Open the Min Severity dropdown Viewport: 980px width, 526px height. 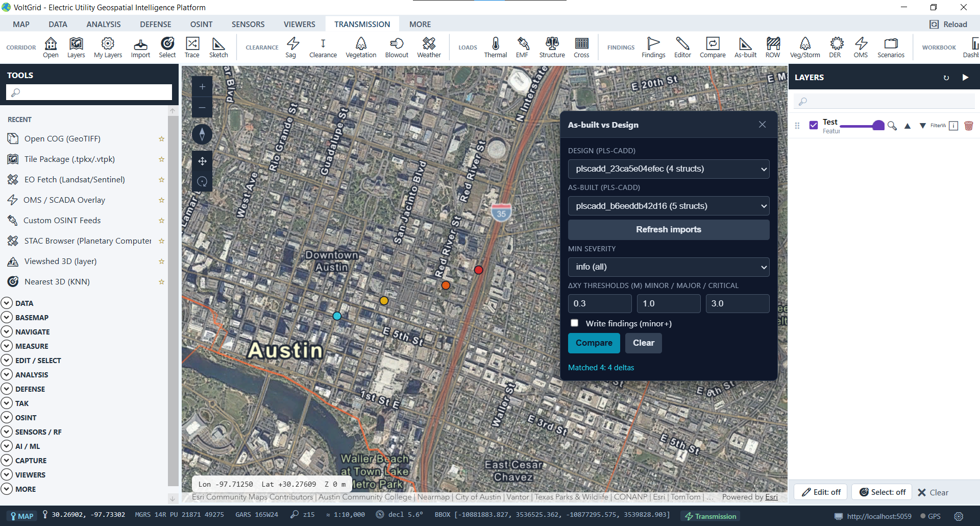[x=669, y=267]
